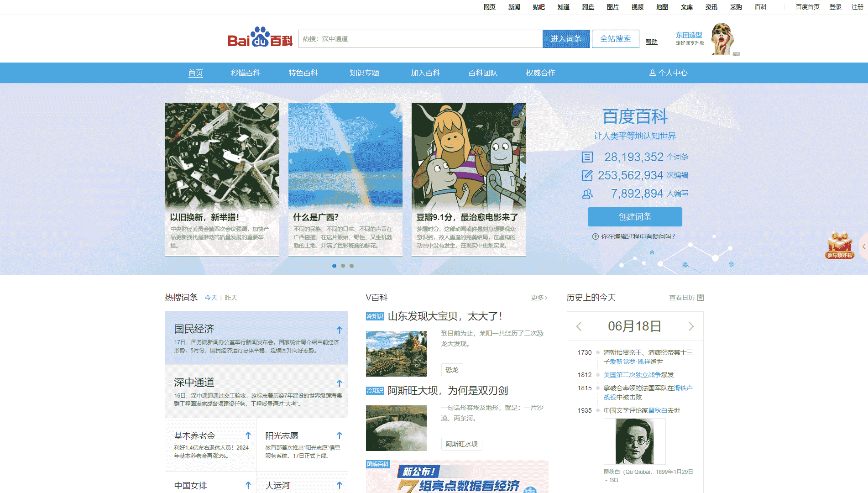The height and width of the screenshot is (493, 868).
Task: Open 贴吧 top navigation link
Action: (x=539, y=7)
